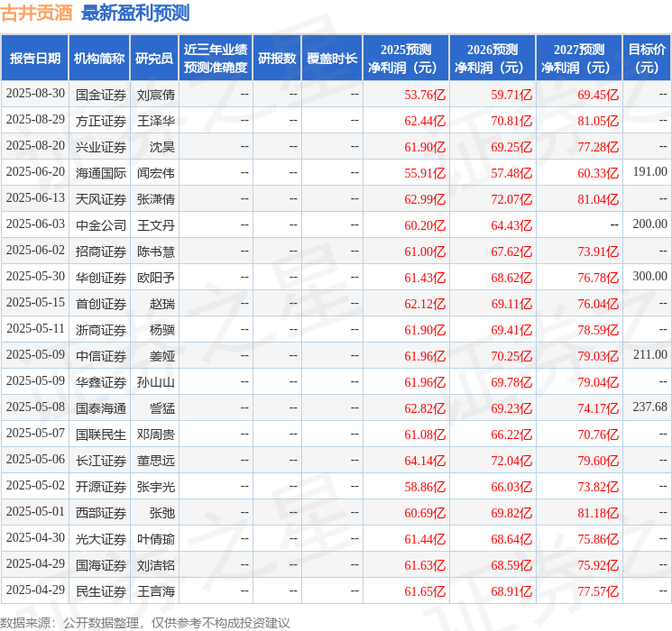Open the 古井贡酒 title link
This screenshot has height=631, width=672.
click(37, 13)
